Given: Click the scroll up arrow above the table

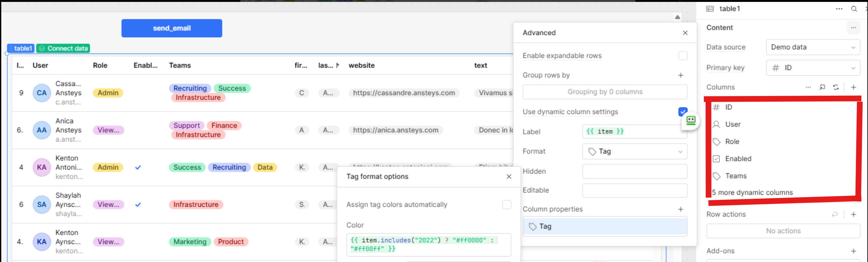Looking at the screenshot, I should 677,17.
